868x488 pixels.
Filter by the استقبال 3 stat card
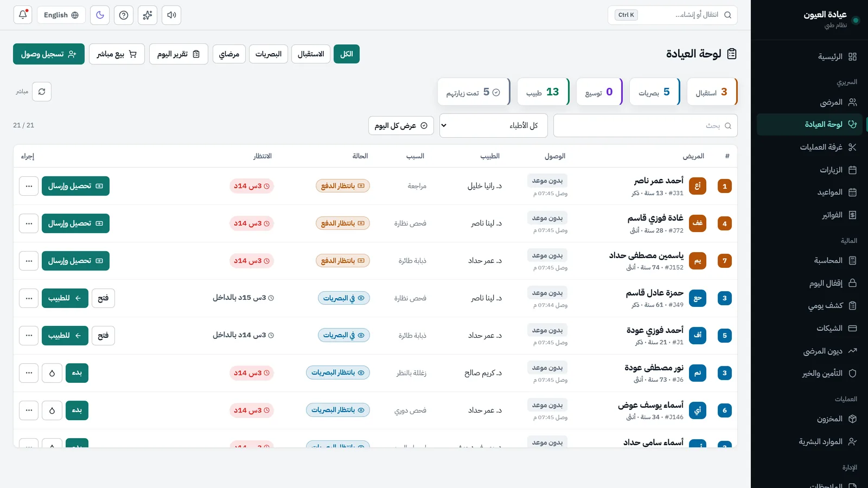click(712, 92)
